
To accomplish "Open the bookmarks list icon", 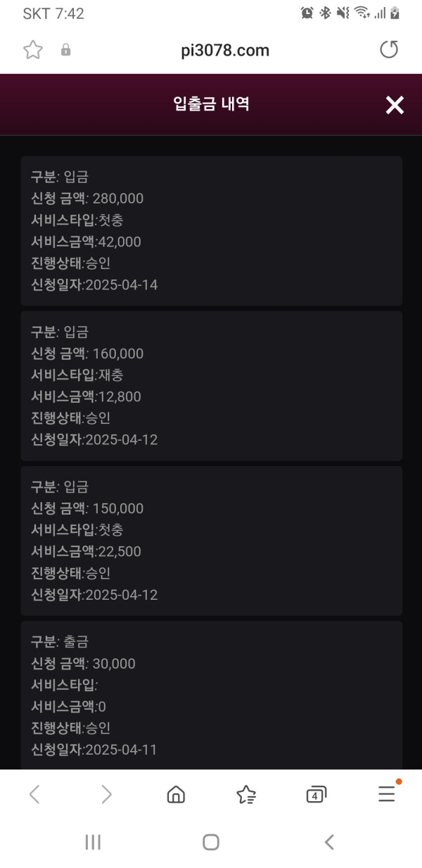I will 246,795.
